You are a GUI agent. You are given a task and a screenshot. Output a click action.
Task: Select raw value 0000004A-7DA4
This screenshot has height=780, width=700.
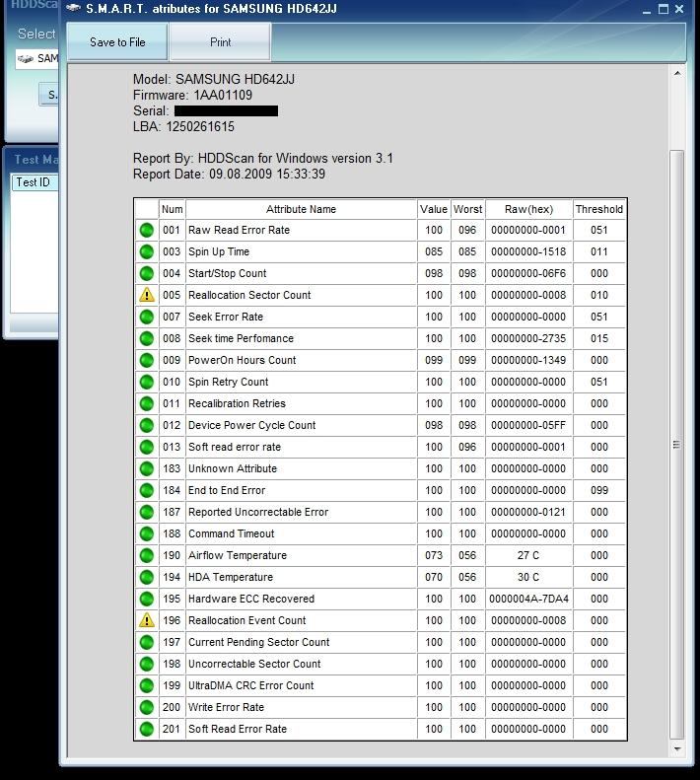click(528, 599)
